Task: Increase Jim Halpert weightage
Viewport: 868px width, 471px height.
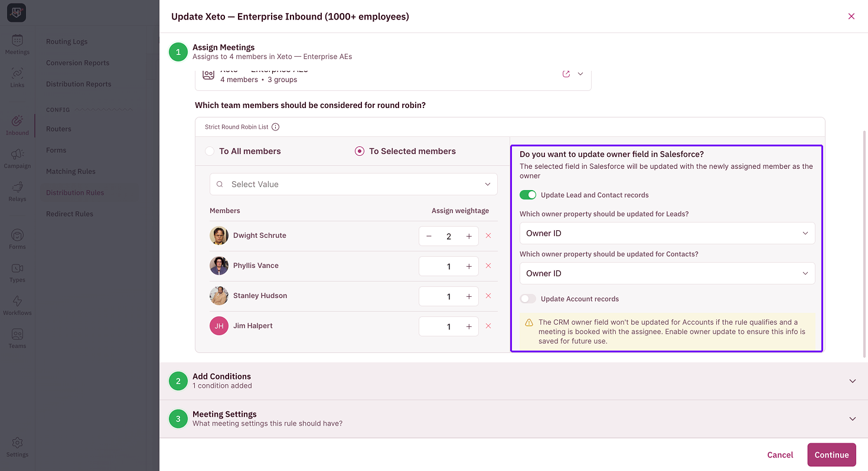Action: coord(469,326)
